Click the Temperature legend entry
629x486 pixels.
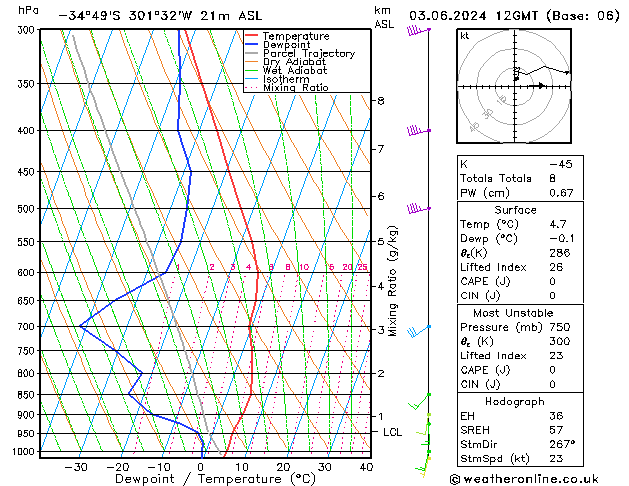pos(296,36)
